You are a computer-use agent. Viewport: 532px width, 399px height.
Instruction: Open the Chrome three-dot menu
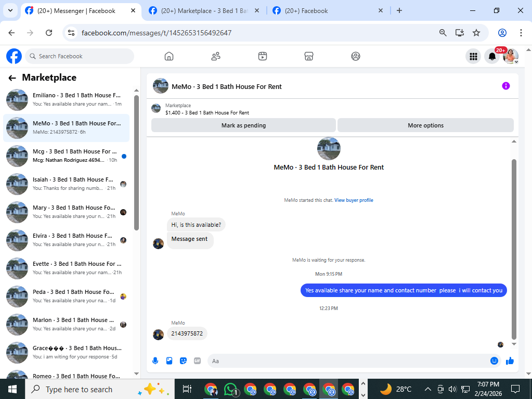tap(521, 33)
